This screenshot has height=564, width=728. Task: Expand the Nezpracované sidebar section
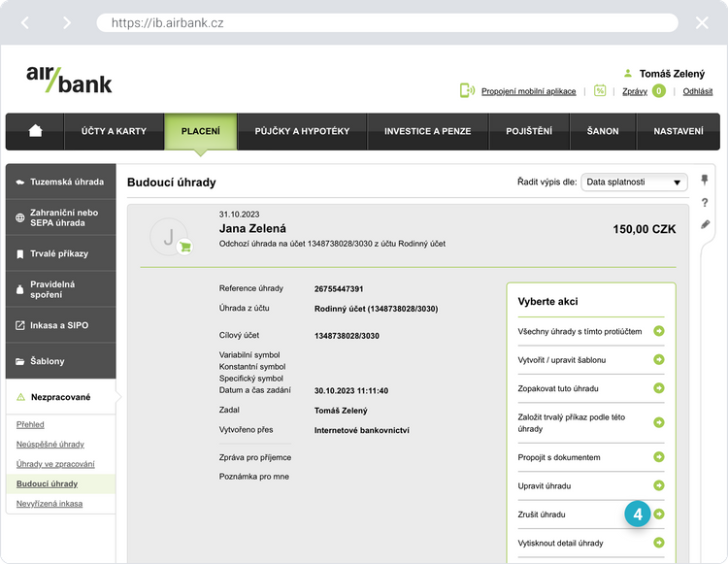click(60, 397)
